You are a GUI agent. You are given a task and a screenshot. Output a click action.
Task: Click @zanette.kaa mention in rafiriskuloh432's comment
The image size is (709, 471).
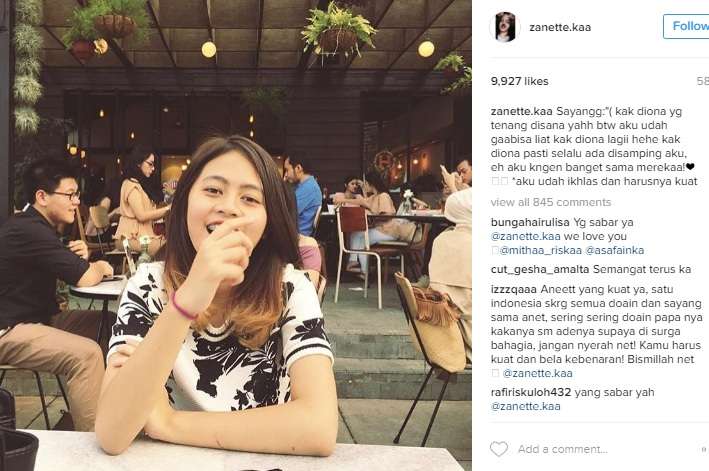point(525,406)
